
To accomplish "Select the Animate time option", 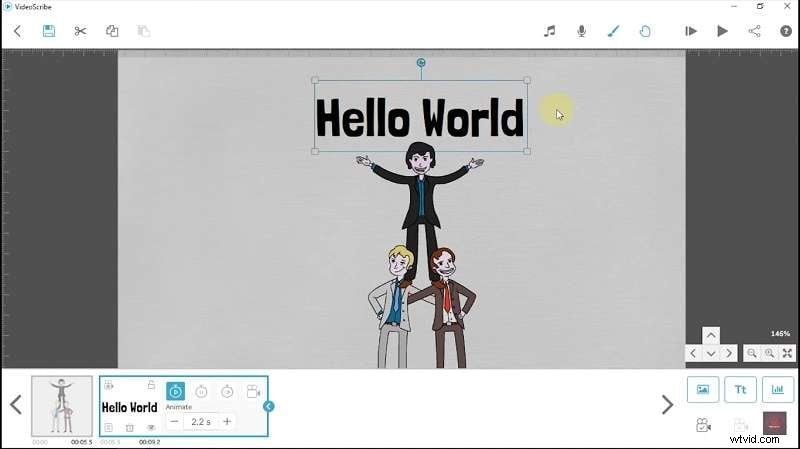I will (x=176, y=391).
